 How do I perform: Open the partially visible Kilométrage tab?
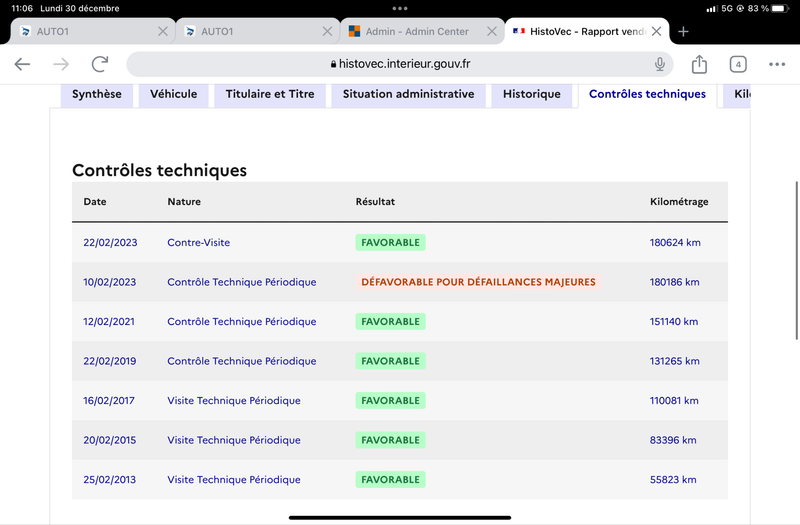(x=737, y=94)
